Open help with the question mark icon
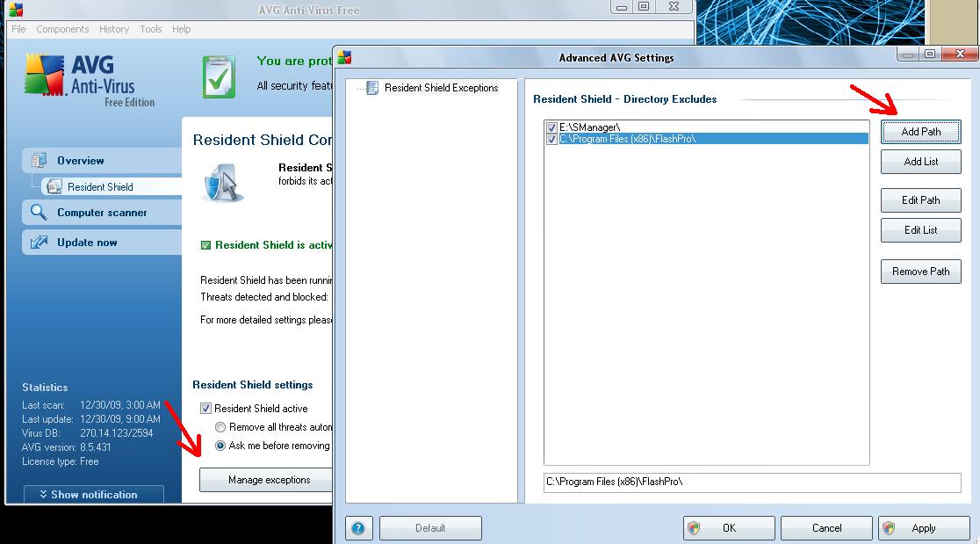This screenshot has height=544, width=980. 359,528
